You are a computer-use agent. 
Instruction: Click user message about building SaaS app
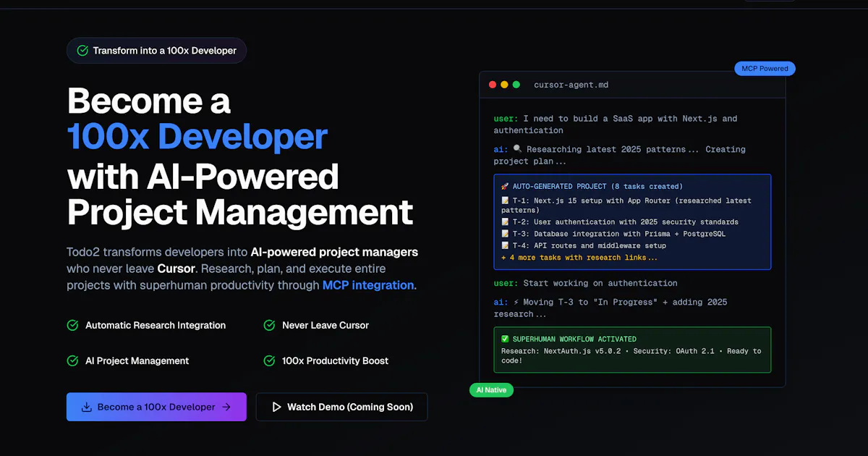(616, 124)
